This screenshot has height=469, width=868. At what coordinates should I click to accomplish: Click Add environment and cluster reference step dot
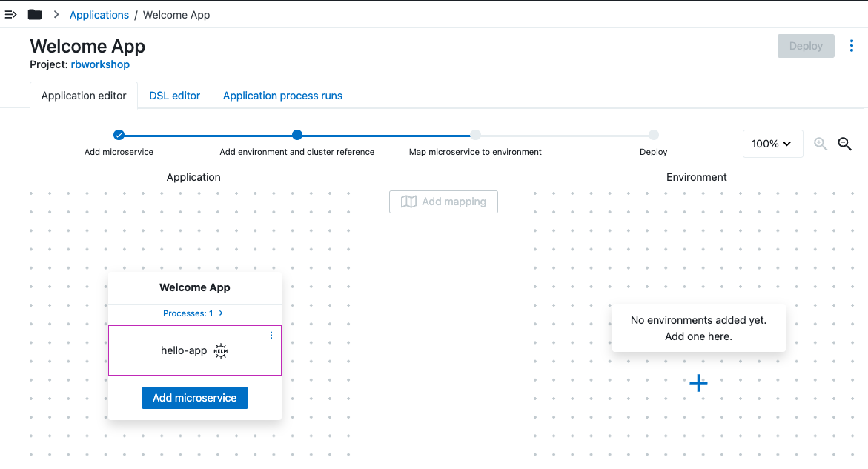pyautogui.click(x=297, y=134)
